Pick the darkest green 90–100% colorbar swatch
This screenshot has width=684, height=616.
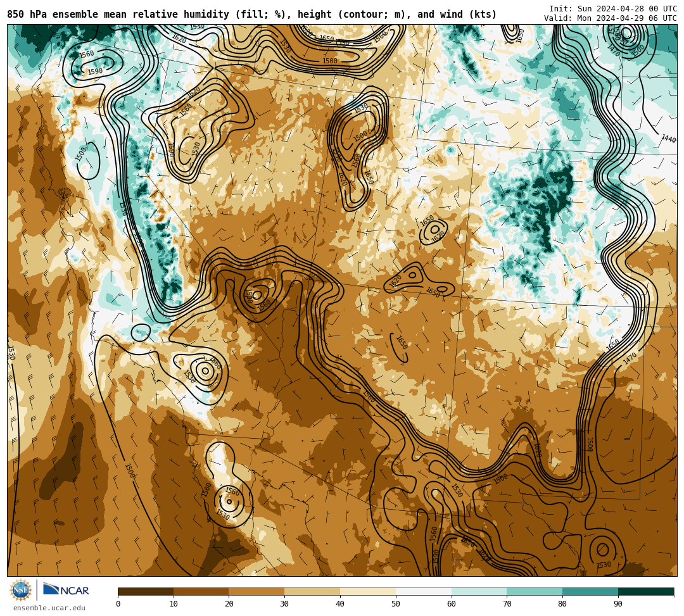click(x=646, y=591)
